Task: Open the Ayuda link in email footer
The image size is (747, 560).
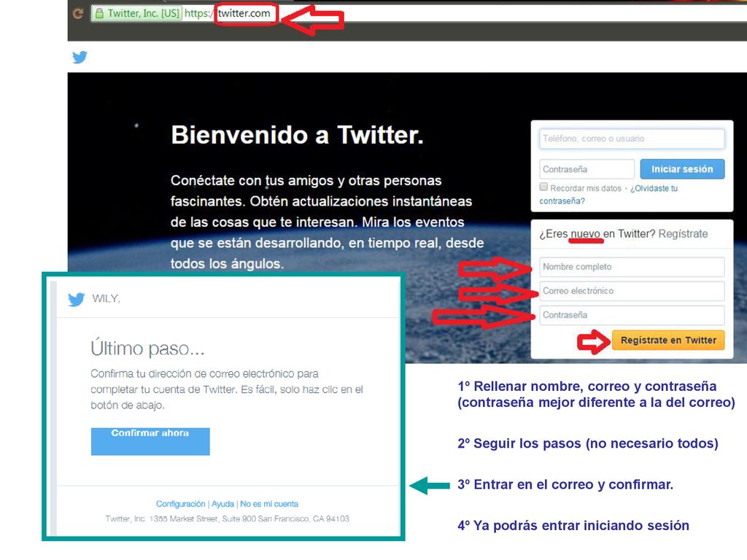Action: [223, 504]
